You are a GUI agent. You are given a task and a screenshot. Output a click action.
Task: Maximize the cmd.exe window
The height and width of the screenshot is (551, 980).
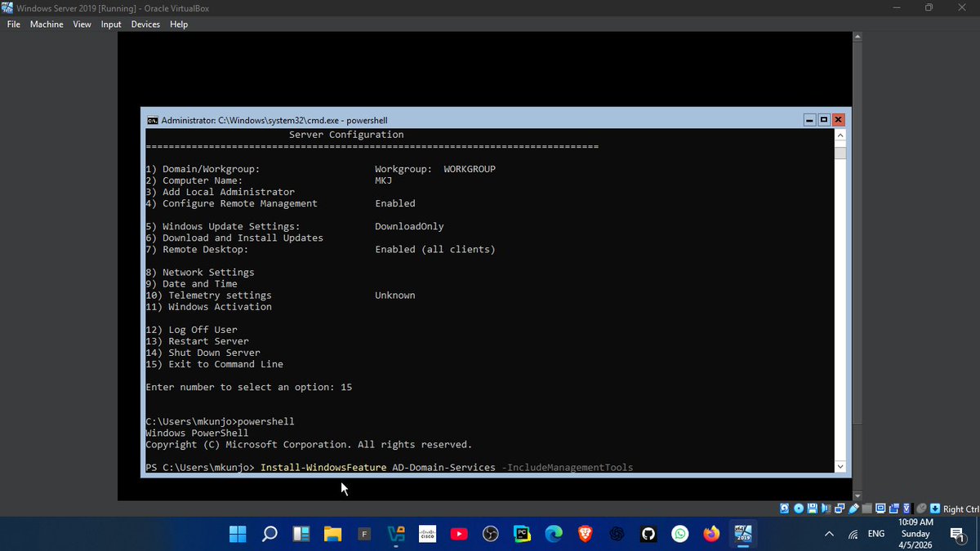coord(824,120)
